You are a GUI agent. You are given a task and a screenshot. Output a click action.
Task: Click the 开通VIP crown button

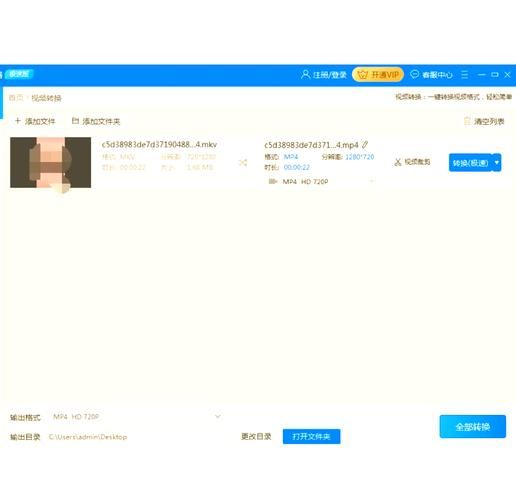[378, 75]
